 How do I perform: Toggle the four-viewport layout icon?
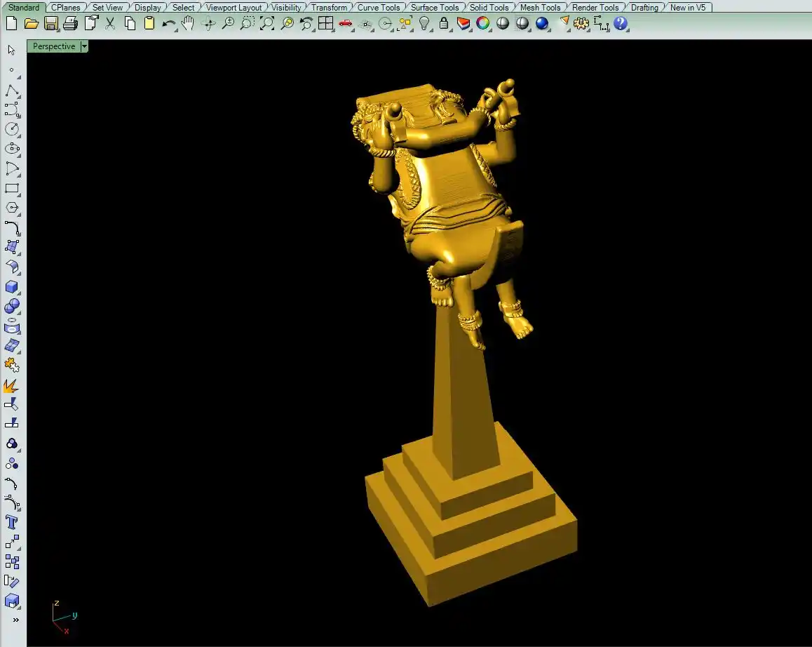[x=325, y=23]
